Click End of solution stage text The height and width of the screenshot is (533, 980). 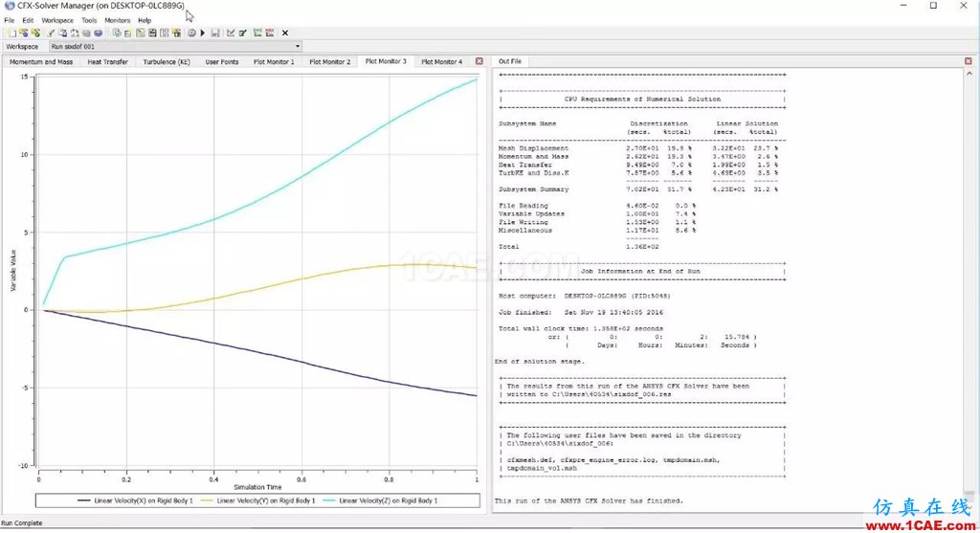(x=540, y=361)
